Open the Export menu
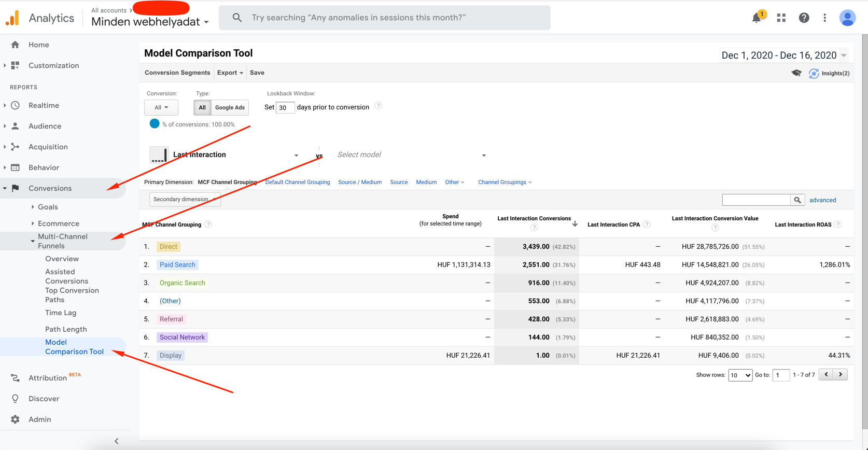868x450 pixels. tap(230, 73)
